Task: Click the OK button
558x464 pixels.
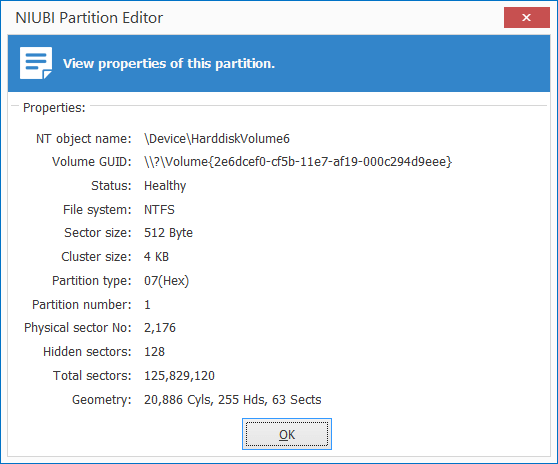Action: pyautogui.click(x=287, y=434)
